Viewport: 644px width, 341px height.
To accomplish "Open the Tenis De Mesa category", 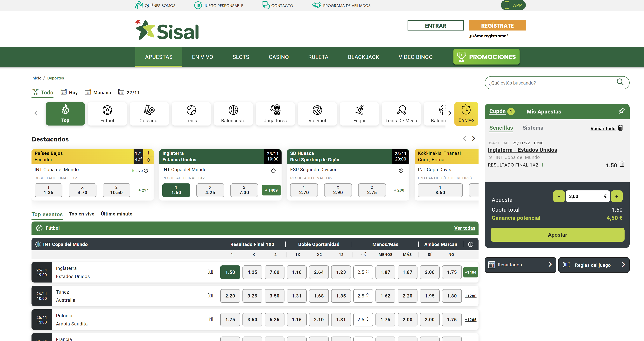I will click(x=401, y=114).
